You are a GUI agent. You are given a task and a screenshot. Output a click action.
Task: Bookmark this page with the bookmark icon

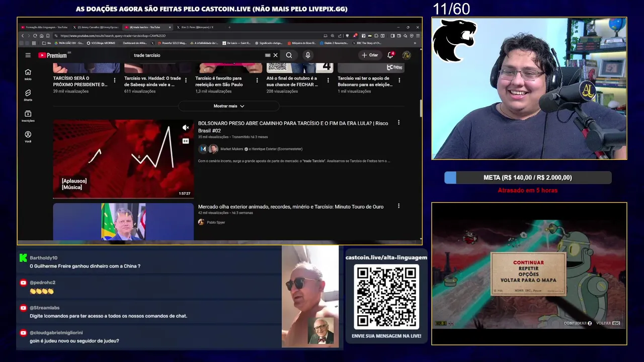[x=48, y=36]
